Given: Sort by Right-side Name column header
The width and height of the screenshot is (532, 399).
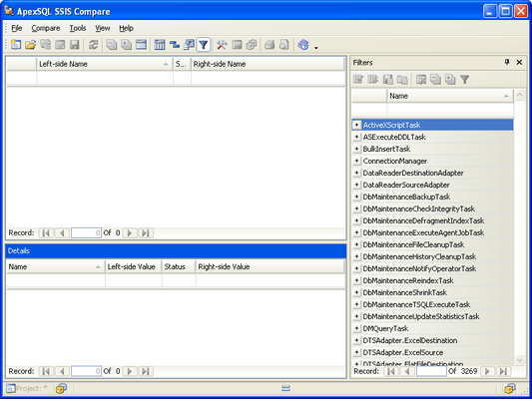Looking at the screenshot, I should point(267,64).
